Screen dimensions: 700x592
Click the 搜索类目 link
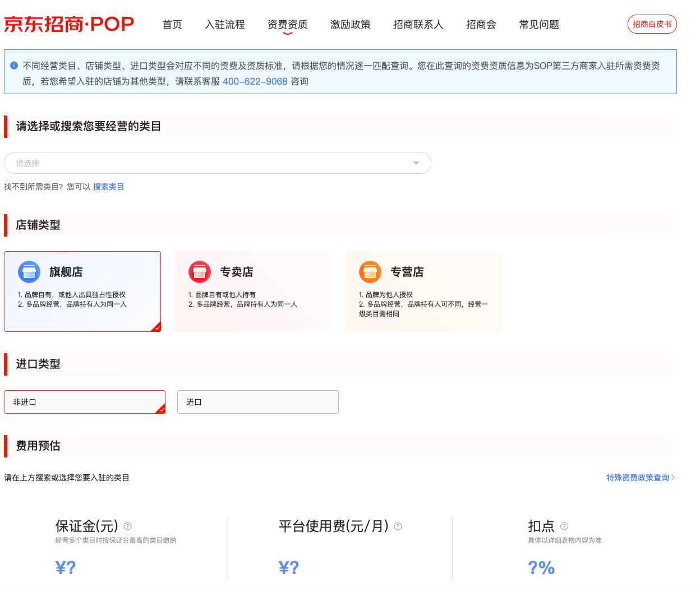tap(108, 187)
